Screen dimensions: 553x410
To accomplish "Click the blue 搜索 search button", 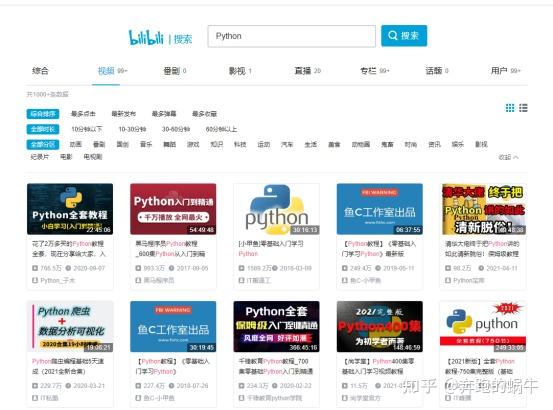I will 404,36.
